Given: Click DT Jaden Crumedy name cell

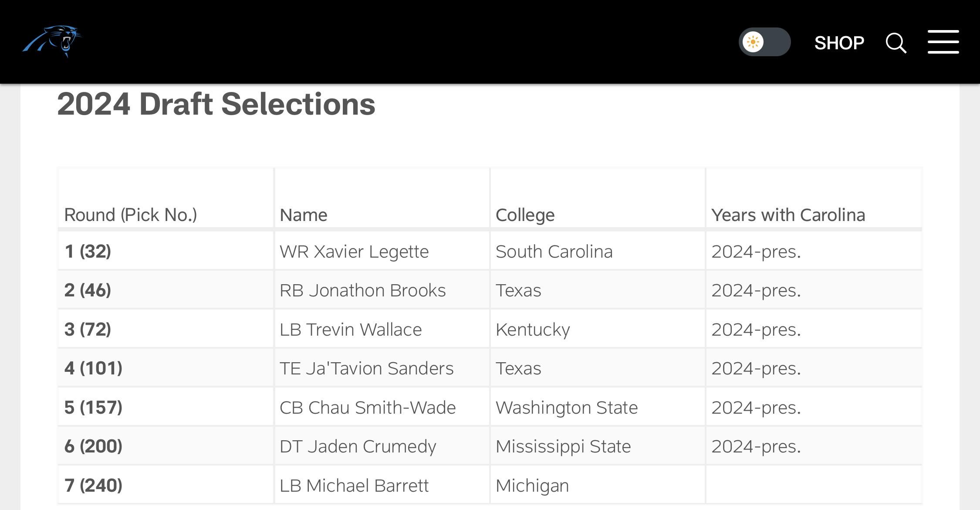Looking at the screenshot, I should [382, 446].
